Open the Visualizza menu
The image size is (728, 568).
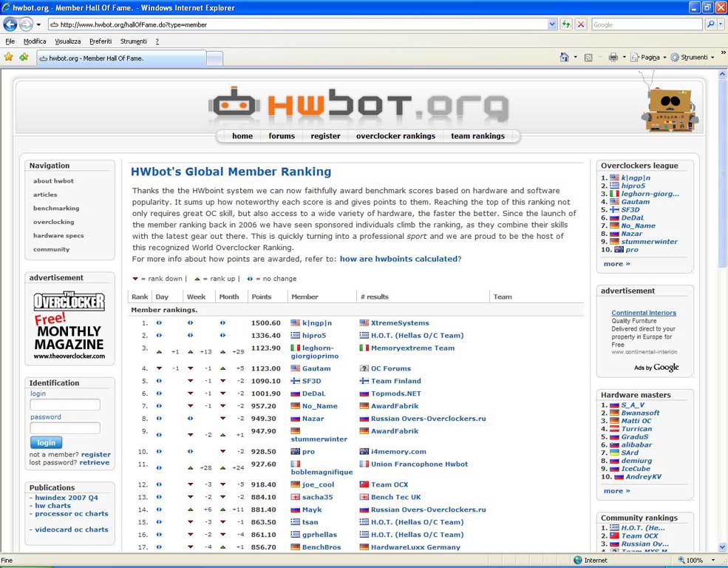tap(68, 41)
